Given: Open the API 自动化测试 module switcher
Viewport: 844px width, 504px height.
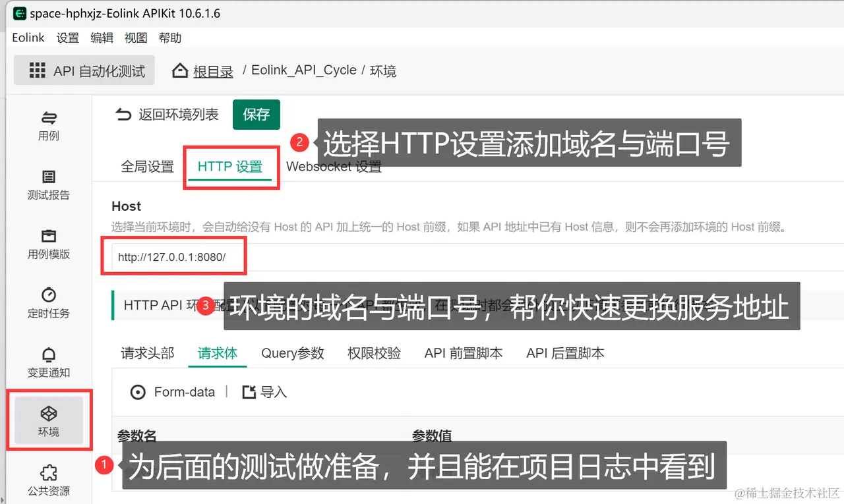Looking at the screenshot, I should point(84,71).
